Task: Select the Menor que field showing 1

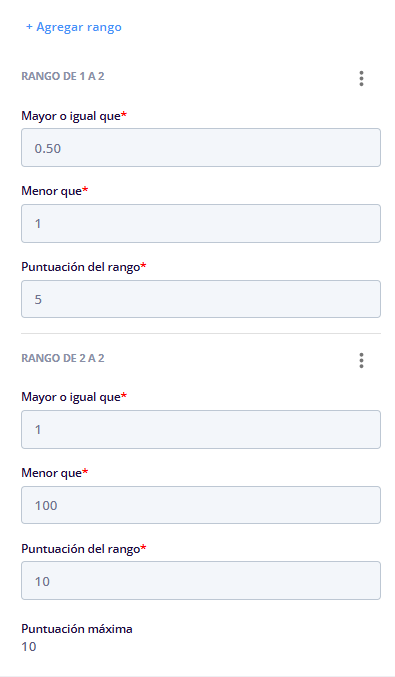Action: pyautogui.click(x=201, y=223)
